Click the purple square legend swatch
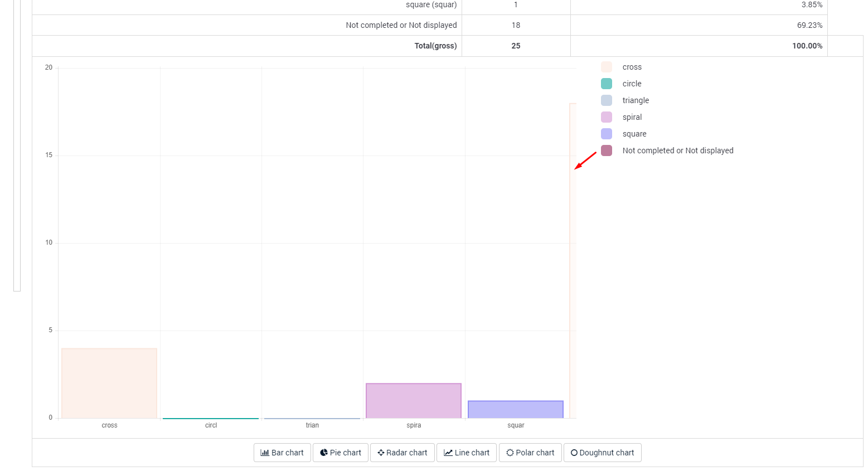 click(x=607, y=134)
